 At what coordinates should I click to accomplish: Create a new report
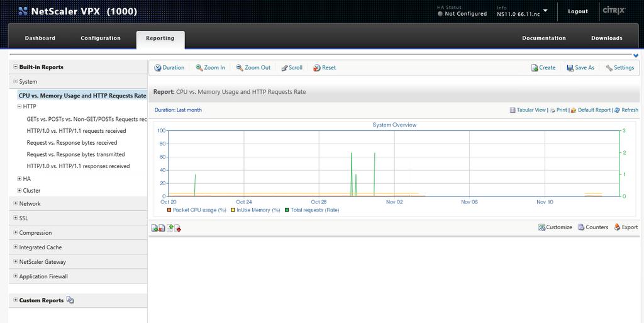click(x=543, y=68)
